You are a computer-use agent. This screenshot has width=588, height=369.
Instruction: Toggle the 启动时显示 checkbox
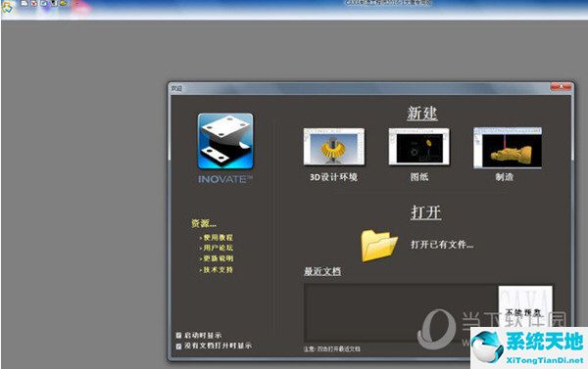pos(179,336)
